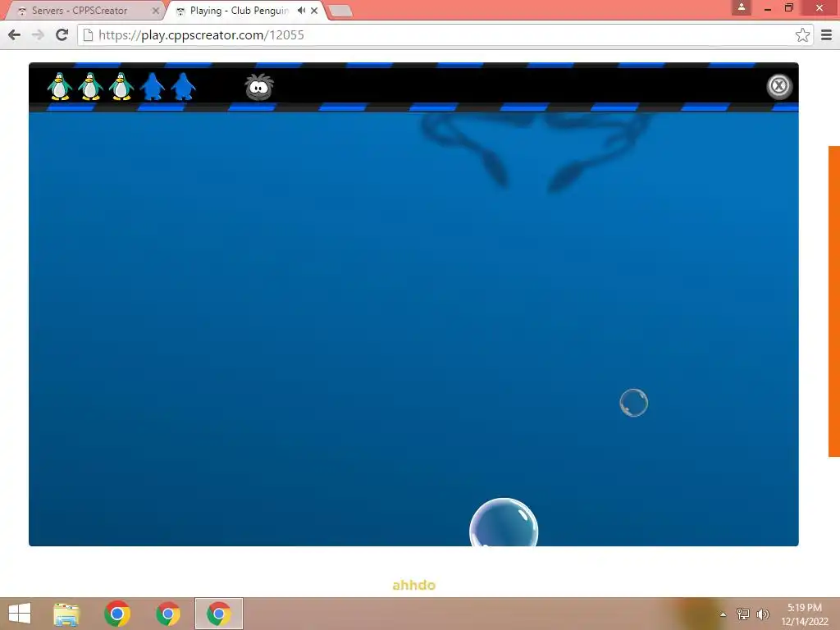Select the Playing - Club Penguin tab

pyautogui.click(x=239, y=11)
